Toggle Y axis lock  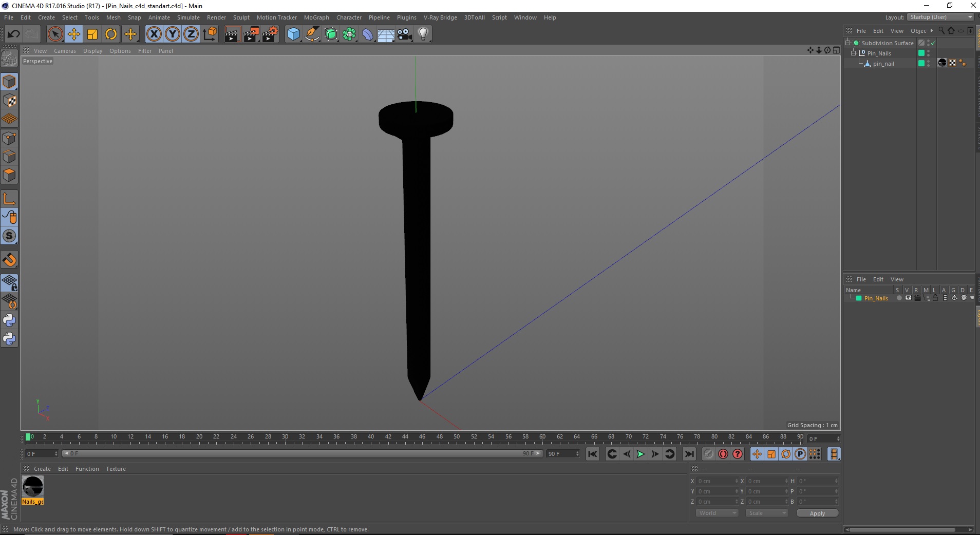click(x=173, y=34)
